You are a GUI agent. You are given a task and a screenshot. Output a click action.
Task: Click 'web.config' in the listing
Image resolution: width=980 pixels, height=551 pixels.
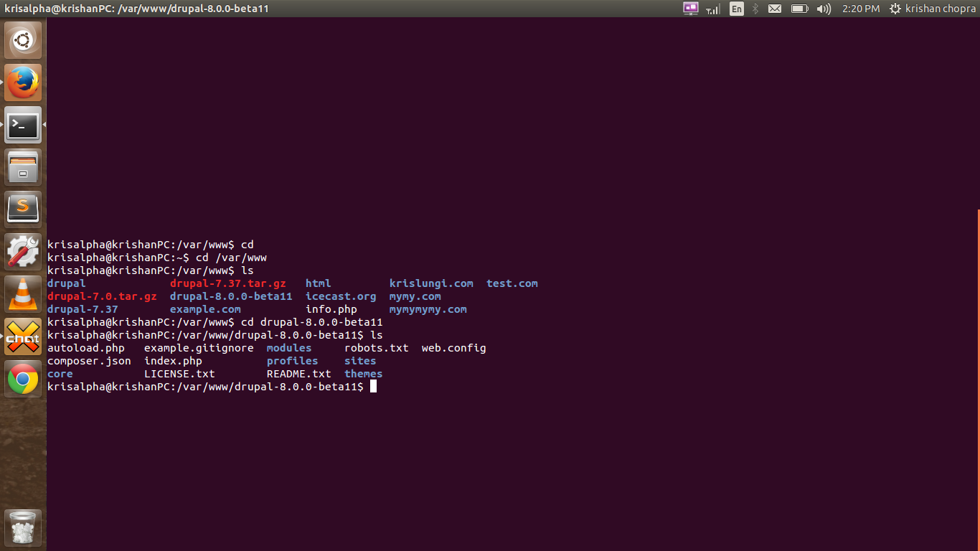pyautogui.click(x=454, y=348)
